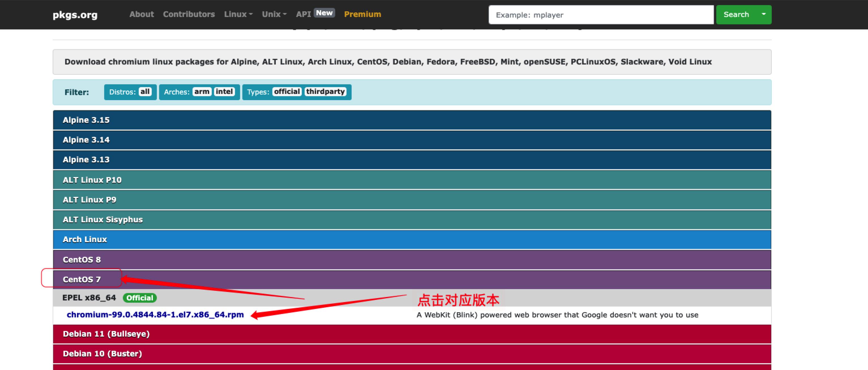Click the Premium navigation icon

(x=363, y=14)
